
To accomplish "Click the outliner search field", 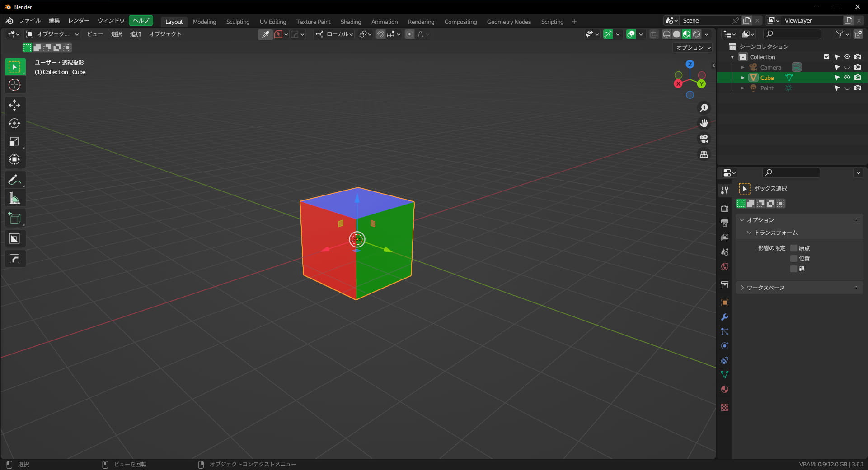I will 792,34.
